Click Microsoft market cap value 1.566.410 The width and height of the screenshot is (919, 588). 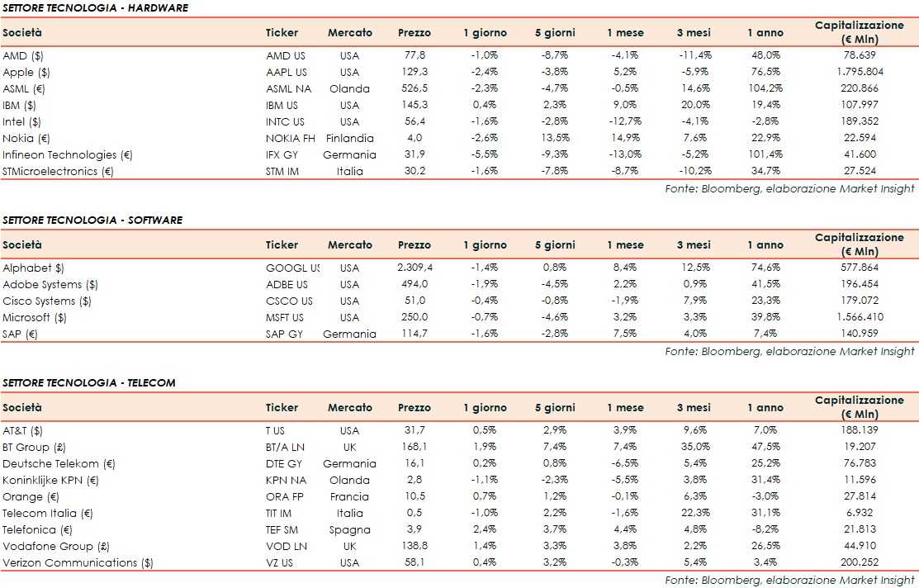[x=859, y=317]
